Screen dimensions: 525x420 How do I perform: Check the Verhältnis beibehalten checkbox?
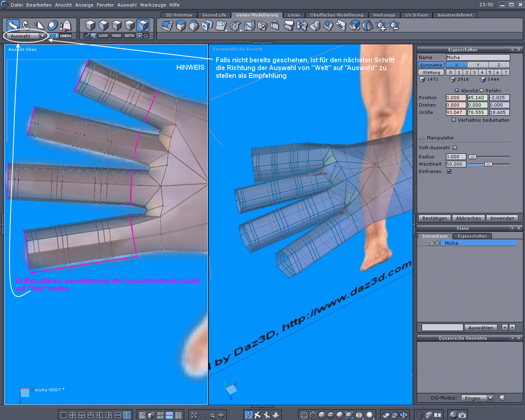tap(454, 120)
